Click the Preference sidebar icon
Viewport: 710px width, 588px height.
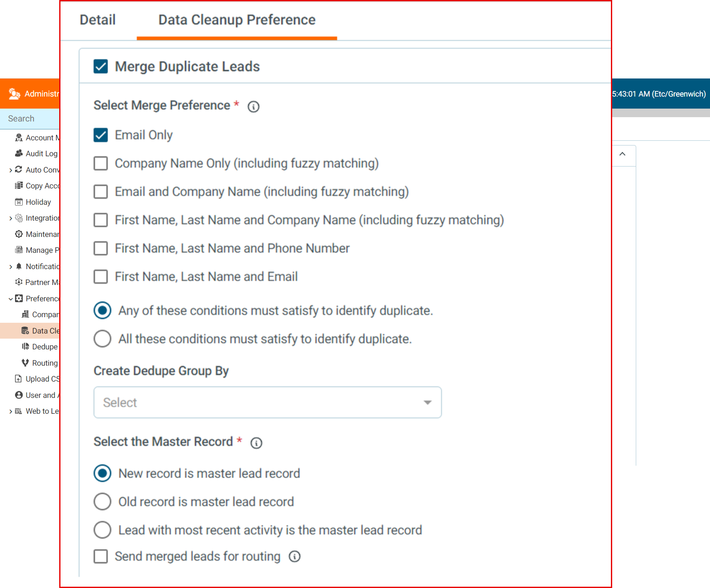(x=19, y=298)
